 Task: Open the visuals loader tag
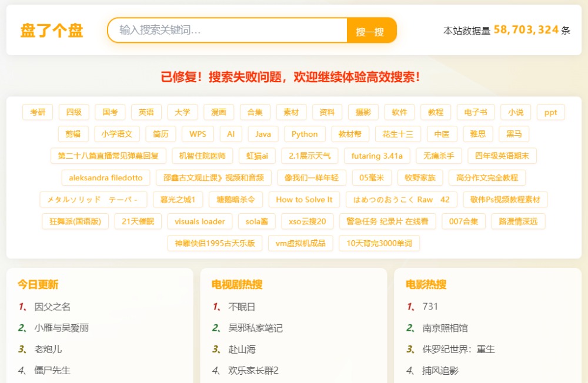(x=200, y=221)
